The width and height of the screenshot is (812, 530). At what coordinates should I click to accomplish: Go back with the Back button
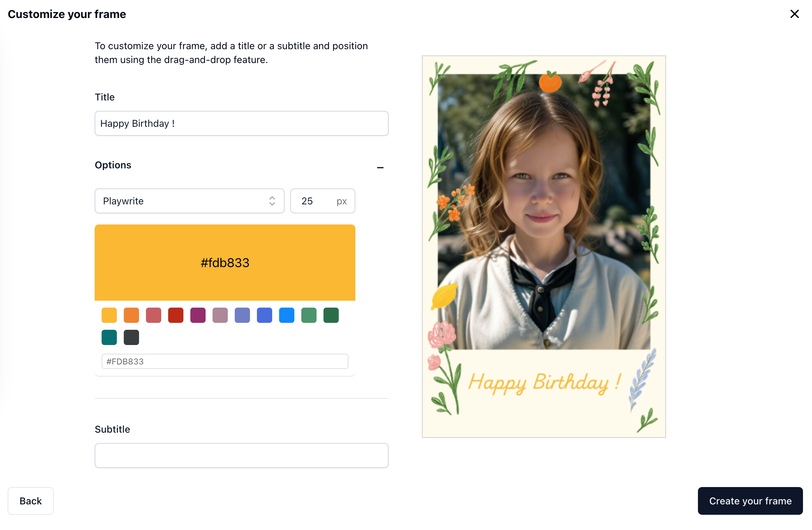tap(31, 501)
